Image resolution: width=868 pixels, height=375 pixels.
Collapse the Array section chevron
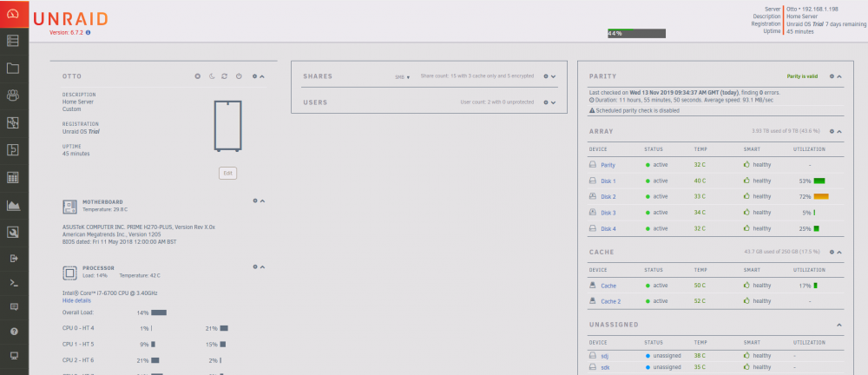coord(839,131)
